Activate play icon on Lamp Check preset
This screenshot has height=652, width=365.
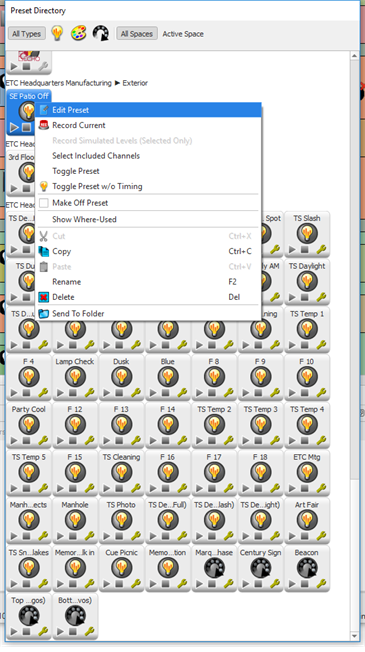[x=60, y=393]
